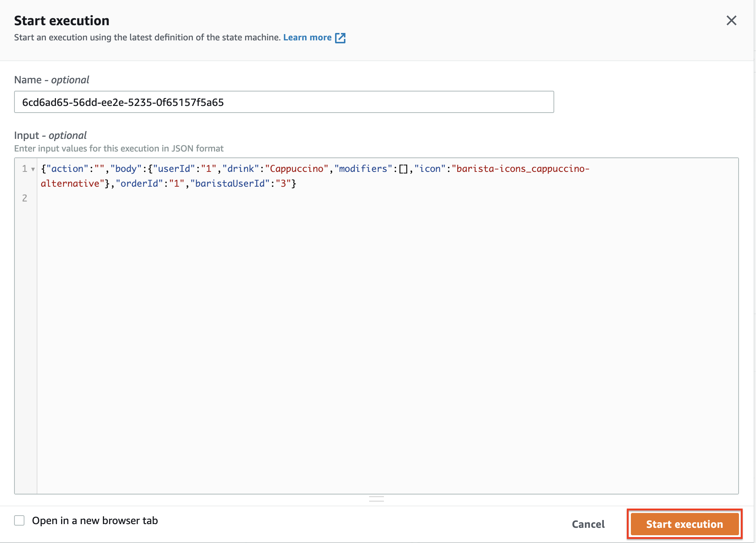Screen dimensions: 756x543
Task: Open the Learn more link
Action: (x=307, y=37)
